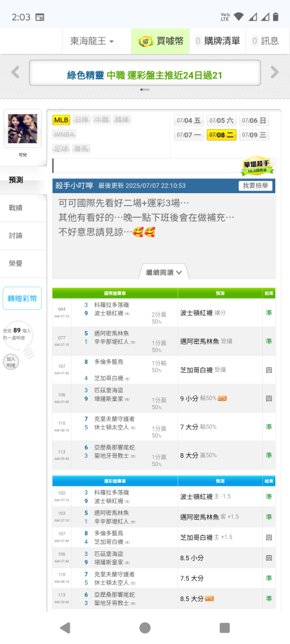Choose date 07/06 日

click(255, 120)
